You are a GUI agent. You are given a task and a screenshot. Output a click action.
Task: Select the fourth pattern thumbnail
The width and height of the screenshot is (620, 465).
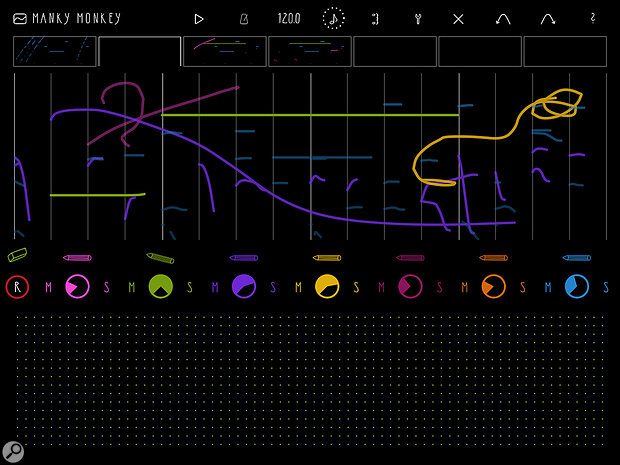click(x=310, y=51)
